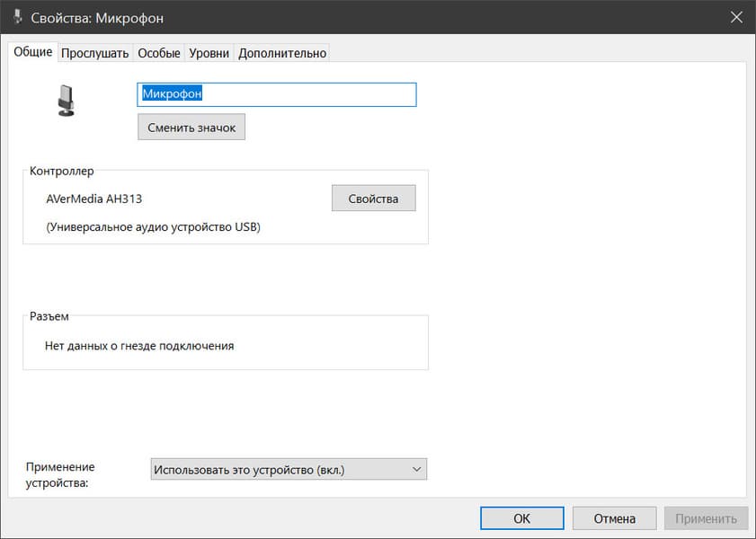Viewport: 756px width, 539px height.
Task: Switch to the Общие tab
Action: 32,51
